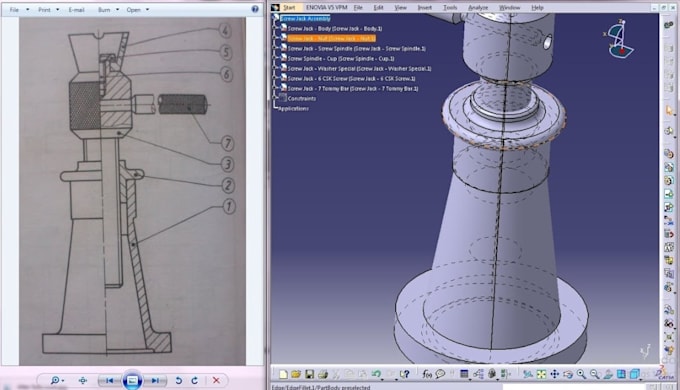
Task: Activate the Rotate view tool
Action: coord(568,374)
